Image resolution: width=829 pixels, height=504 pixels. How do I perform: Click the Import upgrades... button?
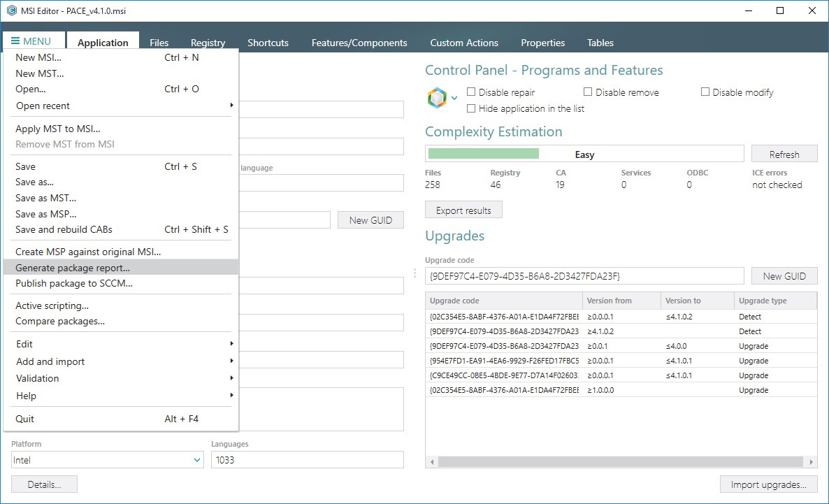768,484
